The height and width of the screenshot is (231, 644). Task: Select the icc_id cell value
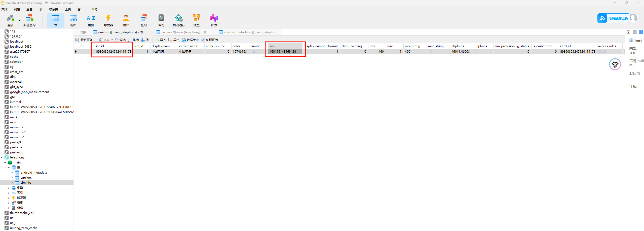113,52
